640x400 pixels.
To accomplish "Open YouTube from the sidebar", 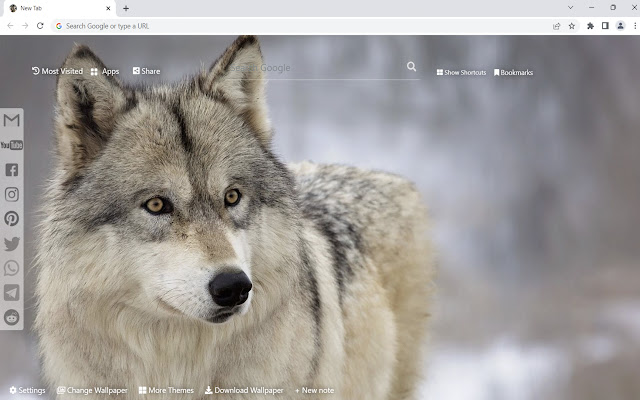I will (11, 145).
